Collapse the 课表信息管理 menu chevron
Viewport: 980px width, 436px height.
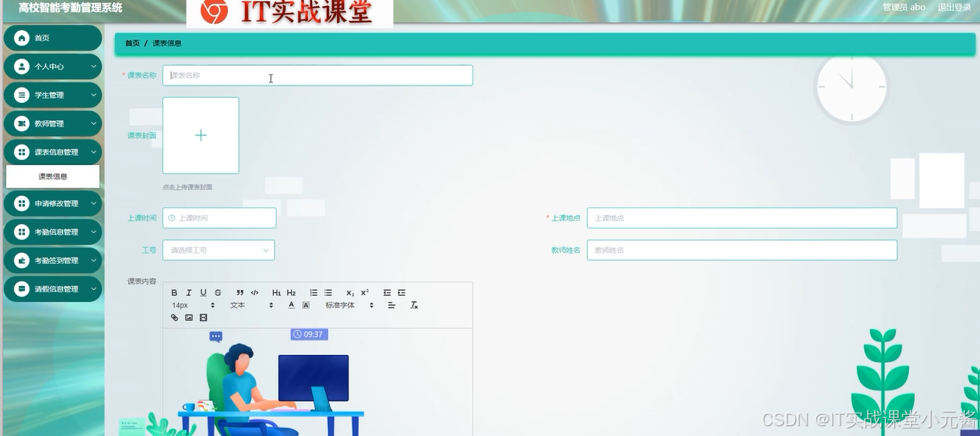94,152
